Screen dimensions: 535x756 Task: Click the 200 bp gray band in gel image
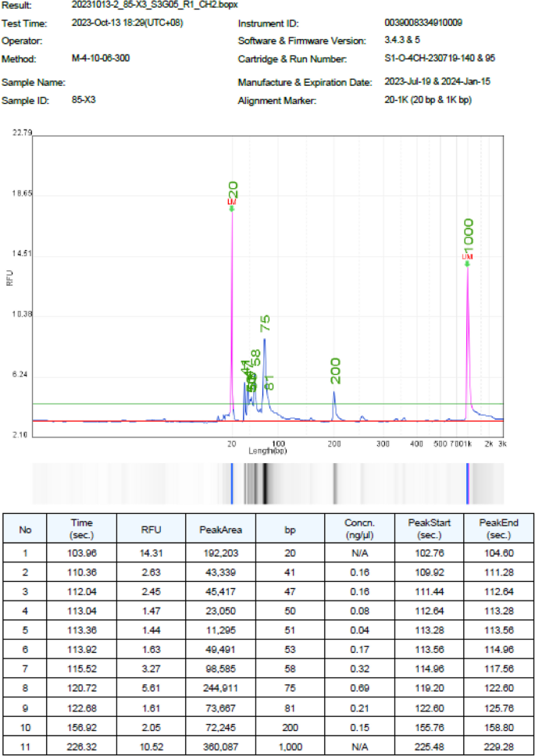334,483
